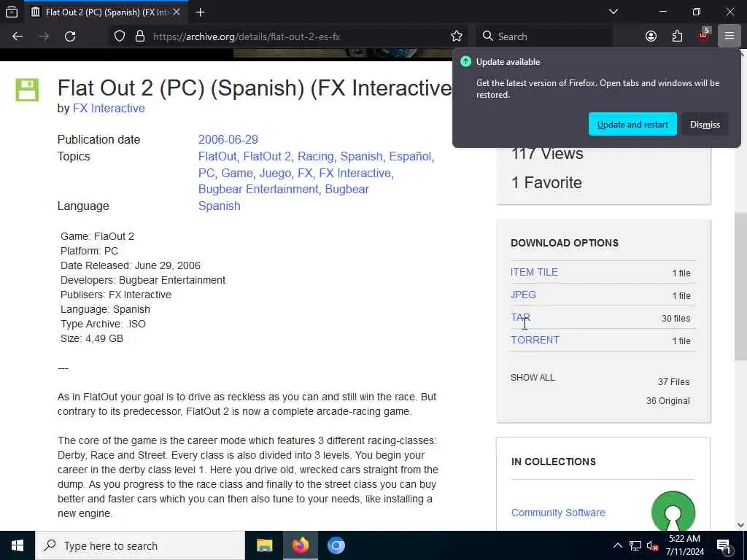The height and width of the screenshot is (560, 747).
Task: List all tabs dropdown arrow
Action: point(613,12)
